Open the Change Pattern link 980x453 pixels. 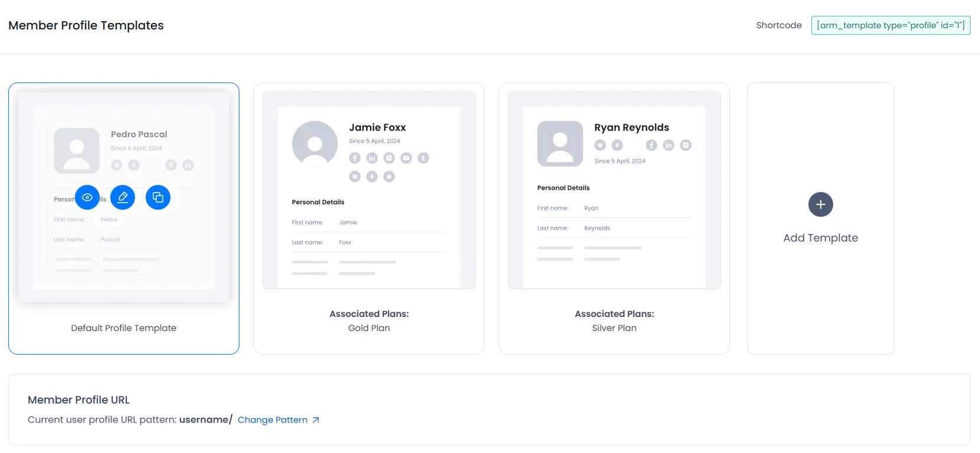[x=272, y=420]
